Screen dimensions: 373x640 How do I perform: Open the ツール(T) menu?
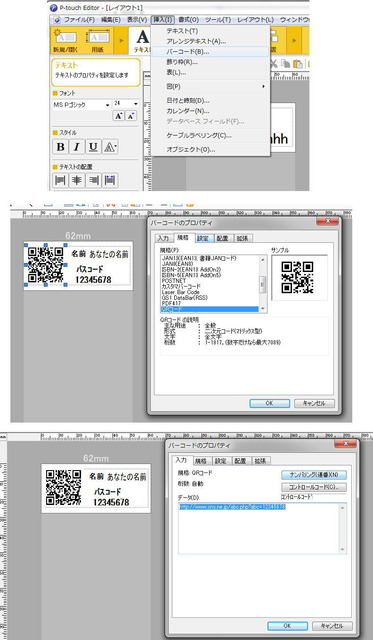(x=218, y=20)
